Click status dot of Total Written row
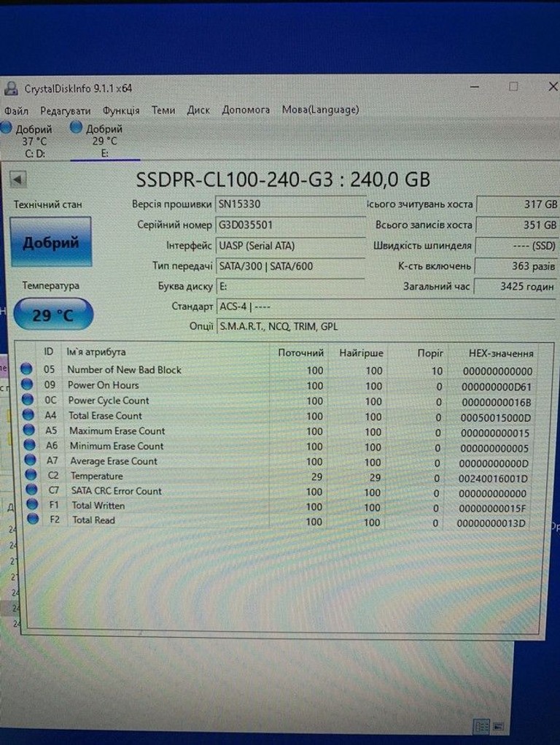This screenshot has width=560, height=745. (32, 504)
